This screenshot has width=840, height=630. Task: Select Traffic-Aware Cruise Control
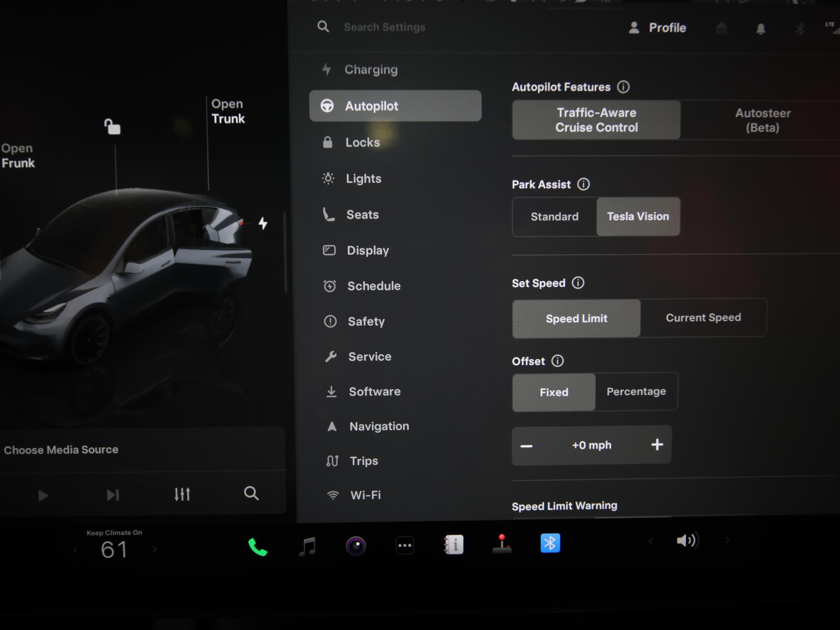(596, 120)
